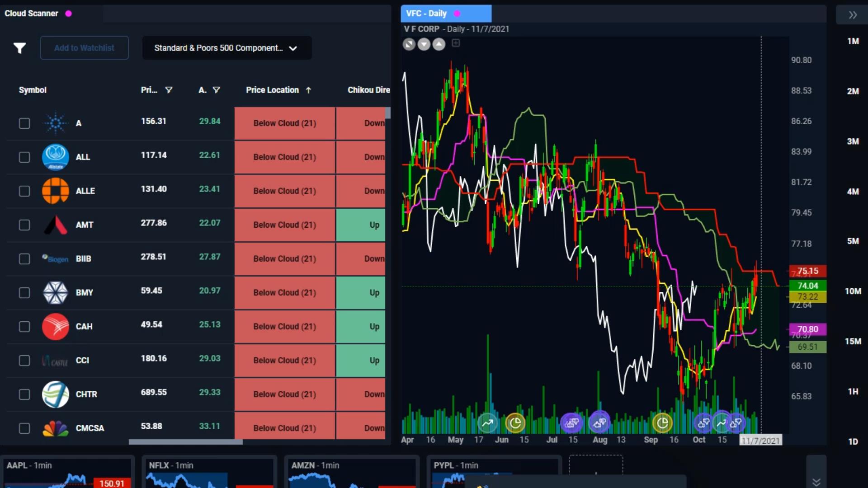Click the small plus box chart icon
868x488 pixels.
(456, 43)
